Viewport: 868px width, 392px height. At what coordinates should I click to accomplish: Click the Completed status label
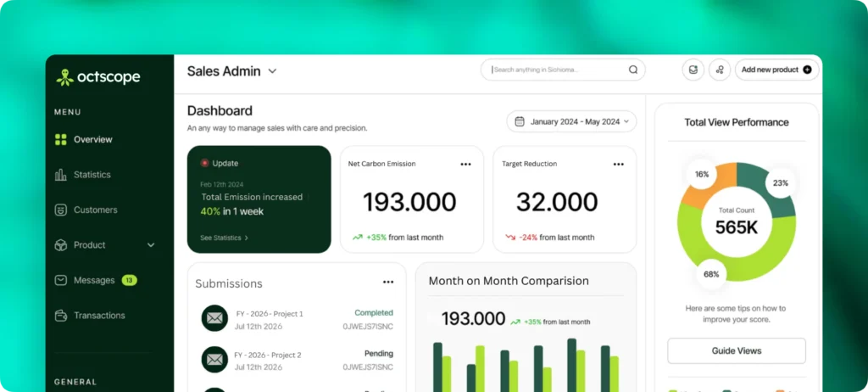[x=374, y=313]
